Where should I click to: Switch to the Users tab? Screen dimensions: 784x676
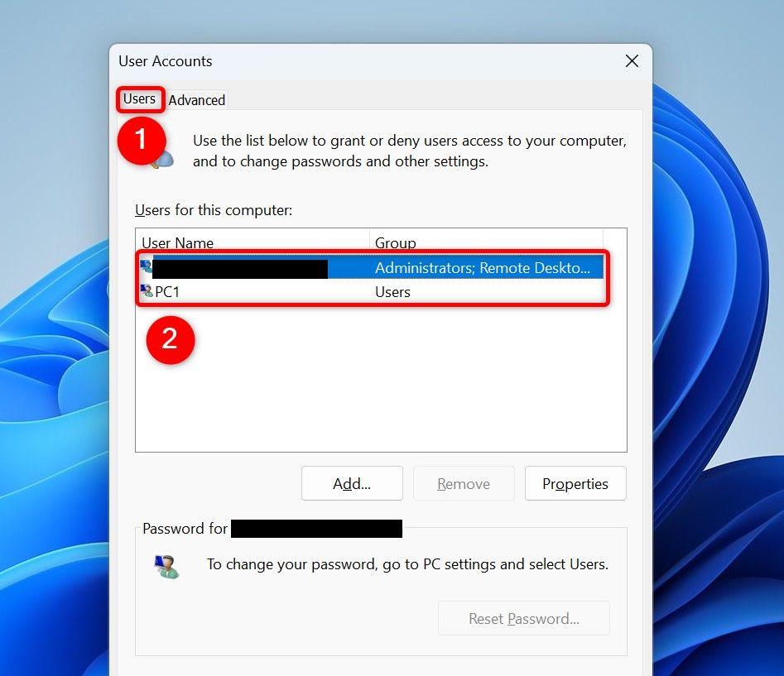(139, 98)
